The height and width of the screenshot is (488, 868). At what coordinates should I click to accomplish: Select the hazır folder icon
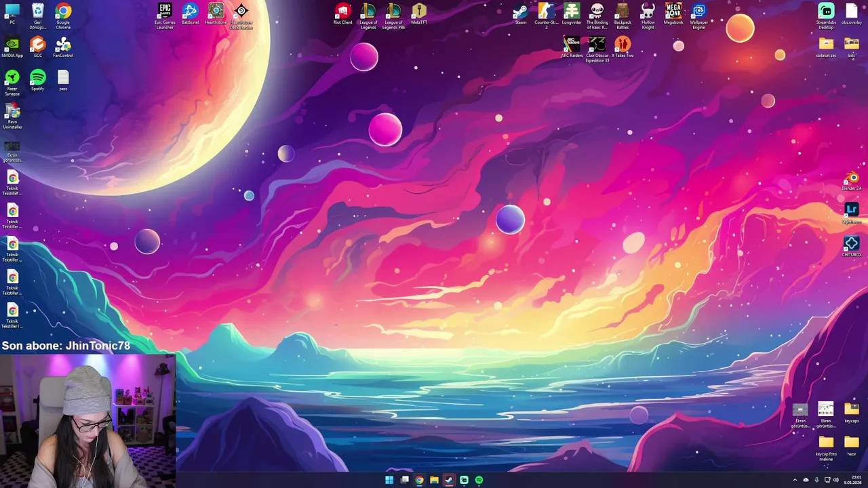852,445
